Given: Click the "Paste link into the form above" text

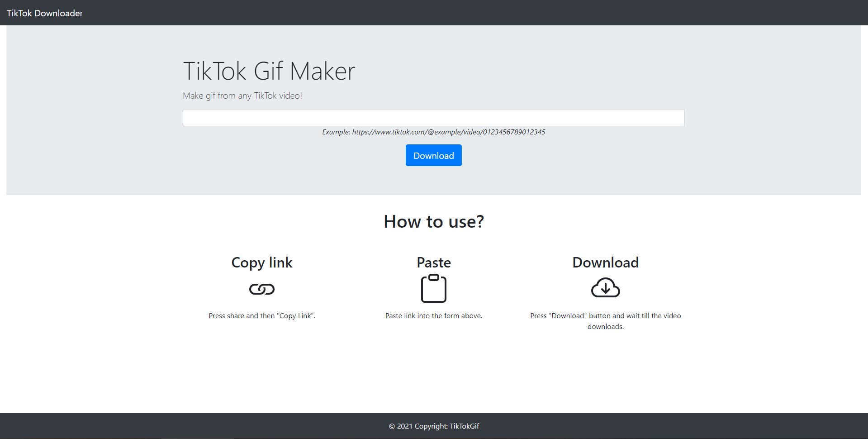Looking at the screenshot, I should [x=433, y=316].
